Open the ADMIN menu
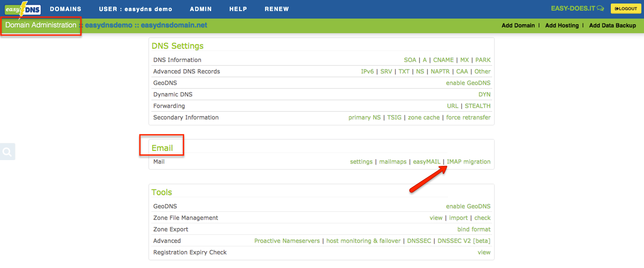The height and width of the screenshot is (268, 644). coord(201,9)
